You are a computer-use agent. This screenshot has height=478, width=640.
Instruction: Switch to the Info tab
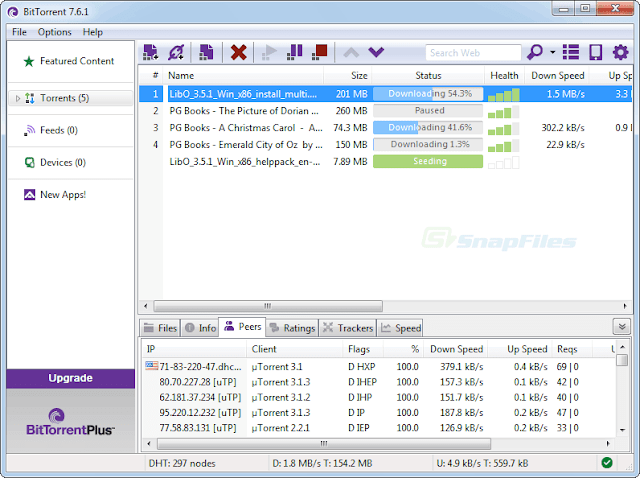click(x=200, y=328)
